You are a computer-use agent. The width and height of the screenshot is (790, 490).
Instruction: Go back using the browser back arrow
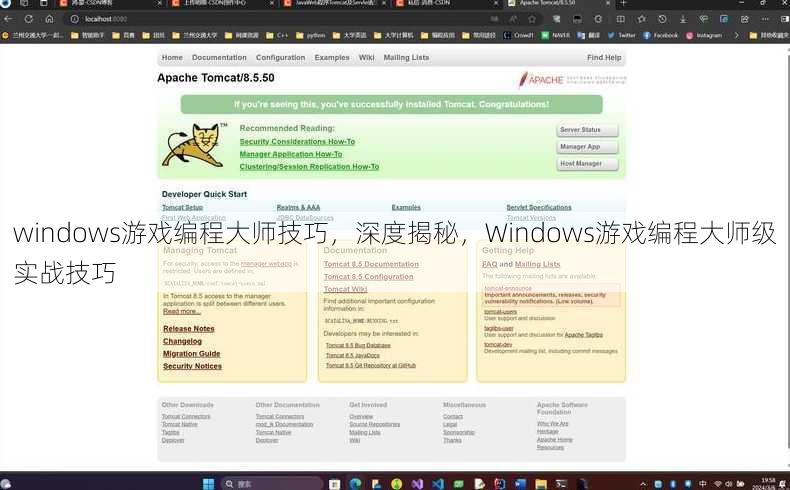click(8, 19)
